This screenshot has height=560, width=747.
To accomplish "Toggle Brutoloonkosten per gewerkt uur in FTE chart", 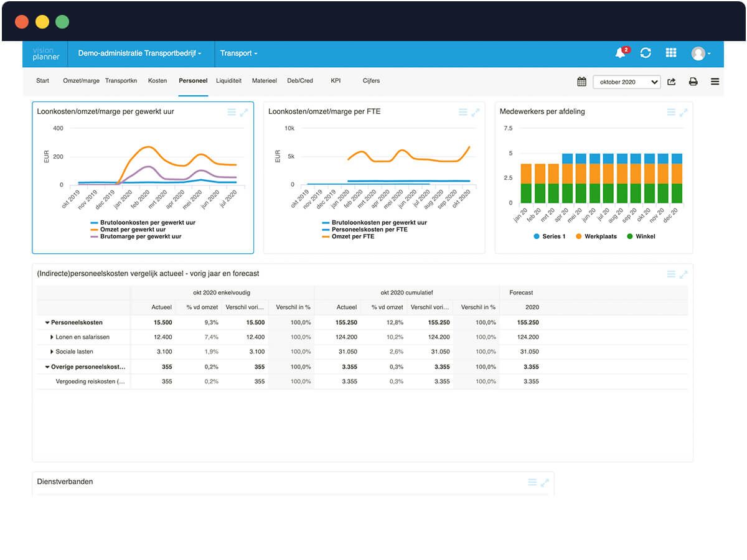I will [374, 222].
